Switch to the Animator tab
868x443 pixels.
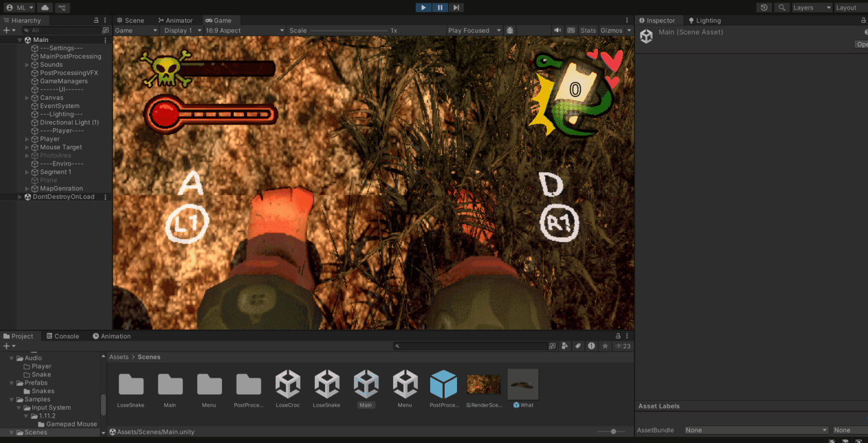pos(175,21)
